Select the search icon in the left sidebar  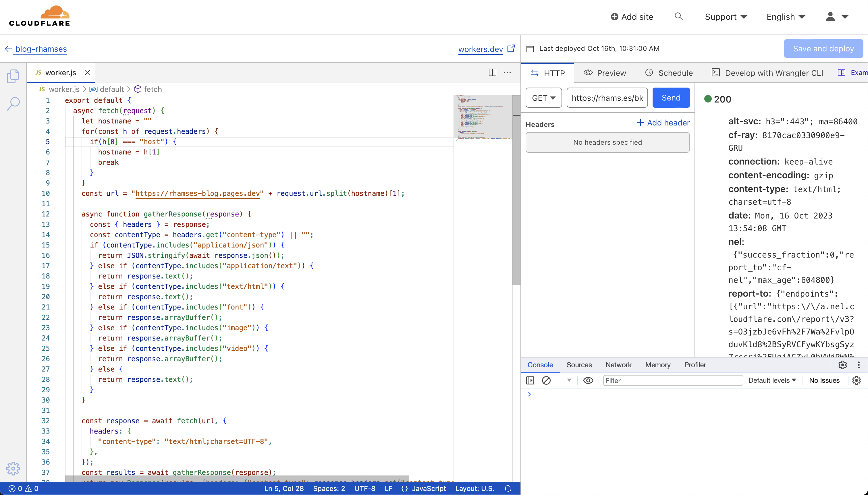13,103
